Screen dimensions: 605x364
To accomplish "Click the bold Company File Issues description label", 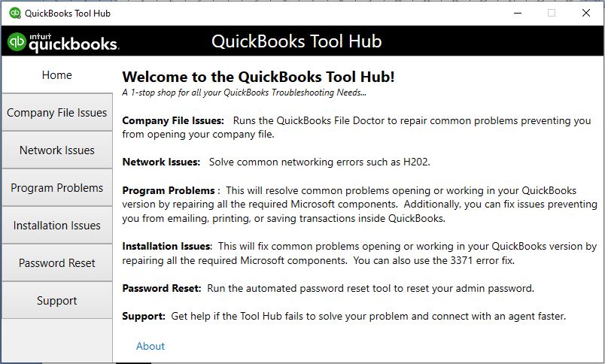I will 173,120.
